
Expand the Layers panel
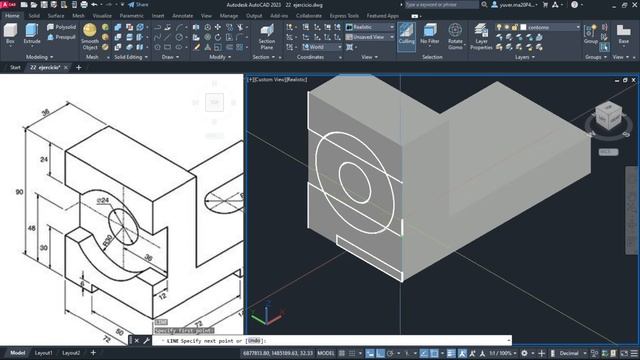[524, 57]
